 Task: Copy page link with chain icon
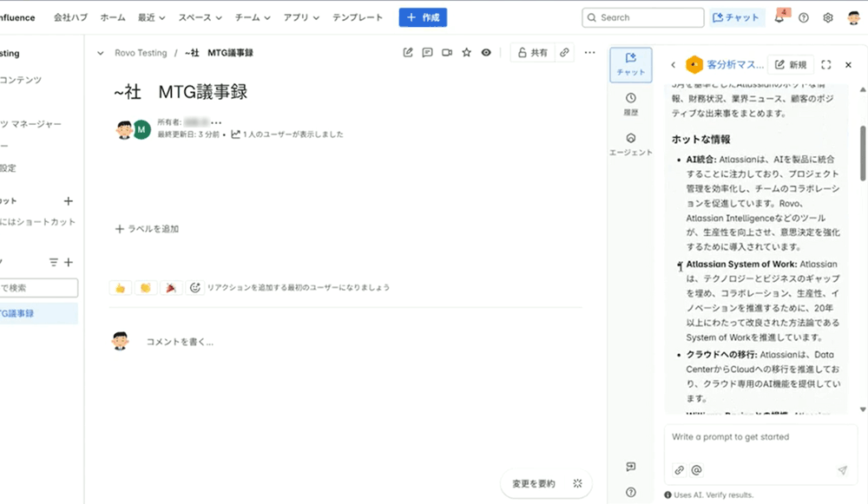point(564,53)
